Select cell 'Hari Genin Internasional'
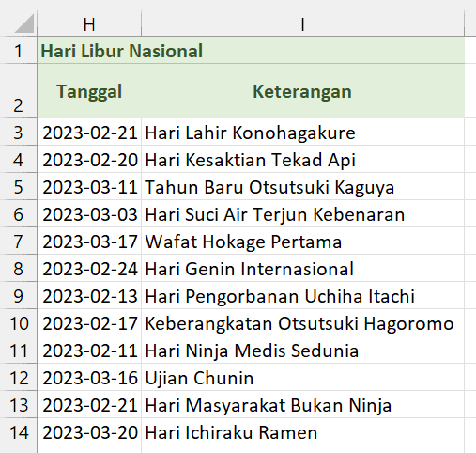The image size is (476, 453). [302, 268]
